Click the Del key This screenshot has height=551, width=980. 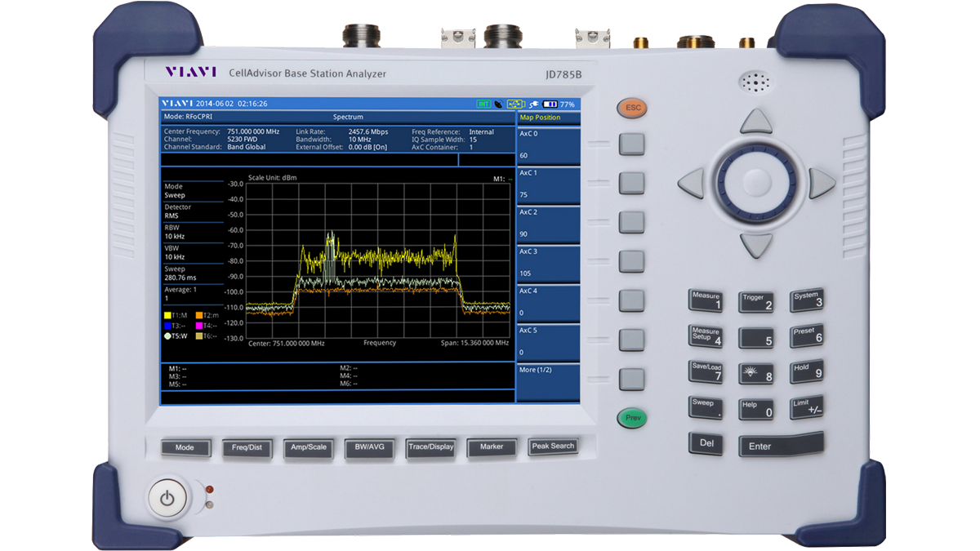pos(706,445)
